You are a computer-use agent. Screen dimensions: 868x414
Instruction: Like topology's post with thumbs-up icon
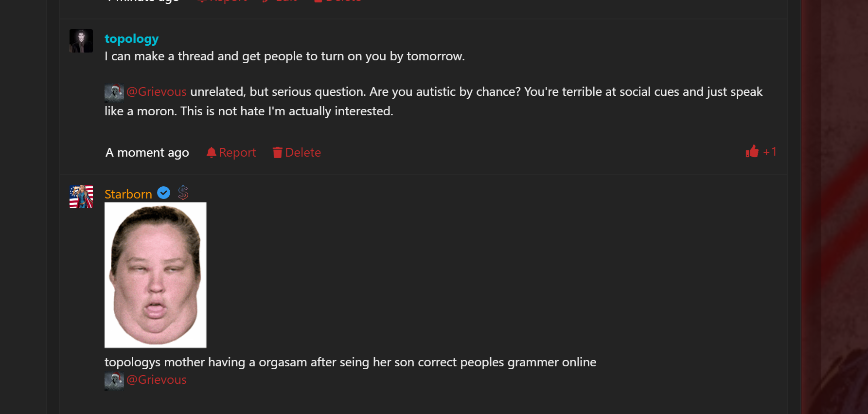click(752, 152)
